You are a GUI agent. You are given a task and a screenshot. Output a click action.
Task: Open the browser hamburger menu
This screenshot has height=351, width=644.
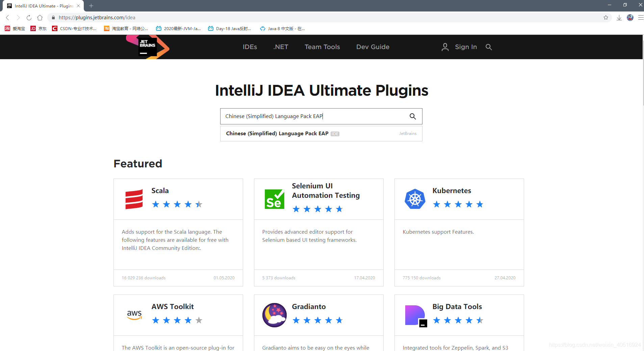[x=641, y=18]
